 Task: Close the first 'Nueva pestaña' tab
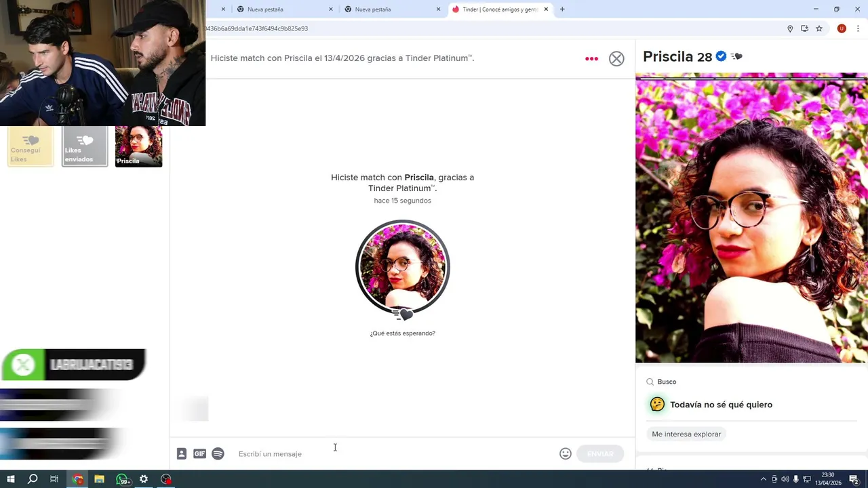331,9
